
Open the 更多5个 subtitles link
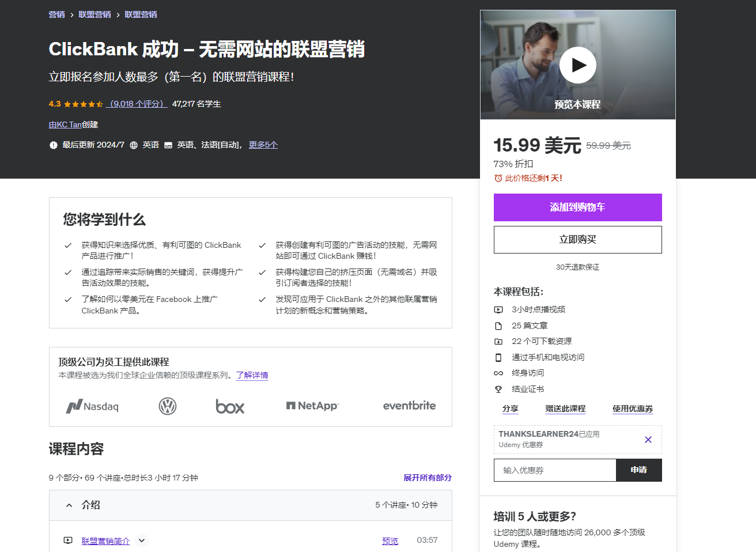click(x=263, y=145)
